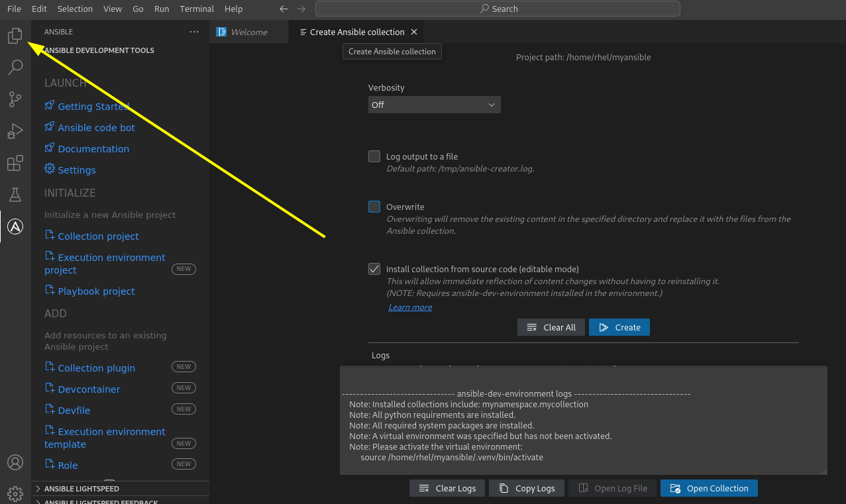846x504 pixels.
Task: Go back with the left arrow
Action: [x=284, y=9]
